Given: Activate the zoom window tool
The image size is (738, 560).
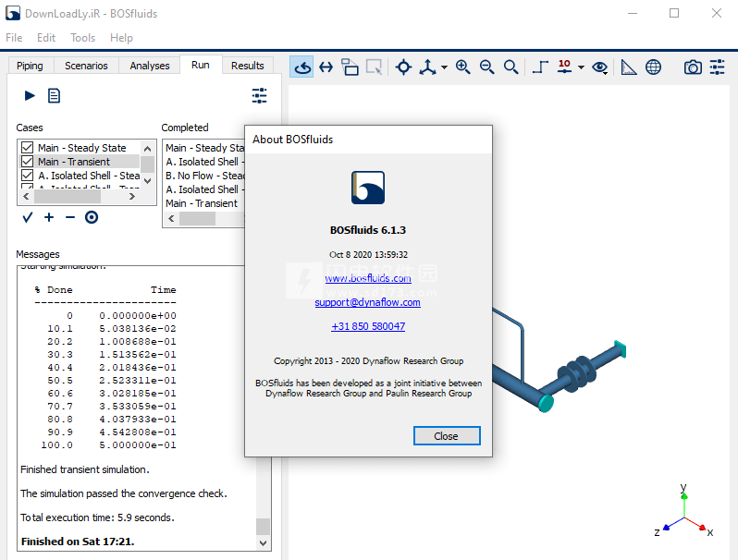Looking at the screenshot, I should click(x=350, y=67).
